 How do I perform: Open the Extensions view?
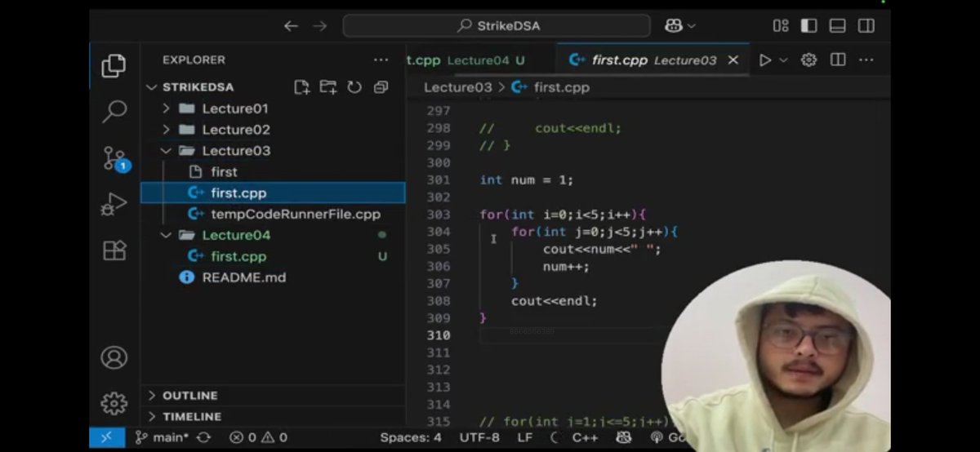(114, 250)
